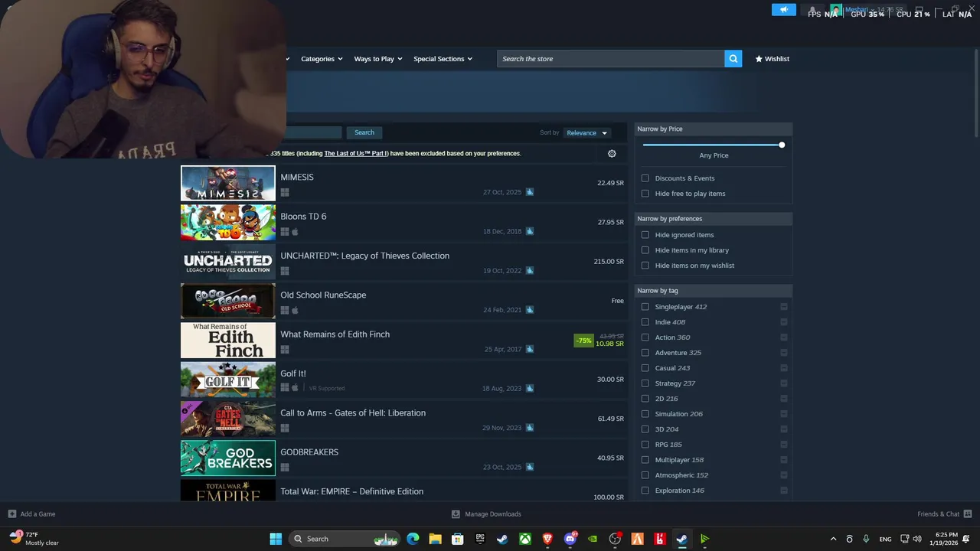Image resolution: width=980 pixels, height=551 pixels.
Task: Launch Microsoft Edge from the taskbar
Action: pos(413,539)
